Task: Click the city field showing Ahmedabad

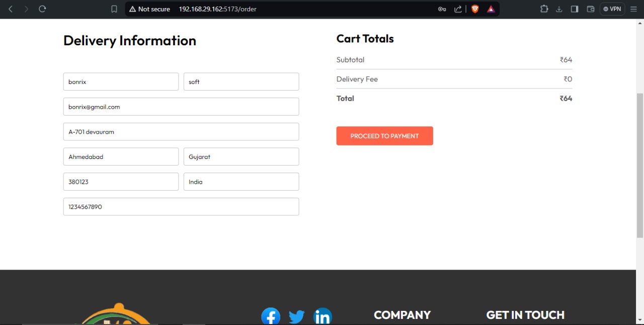Action: (121, 156)
